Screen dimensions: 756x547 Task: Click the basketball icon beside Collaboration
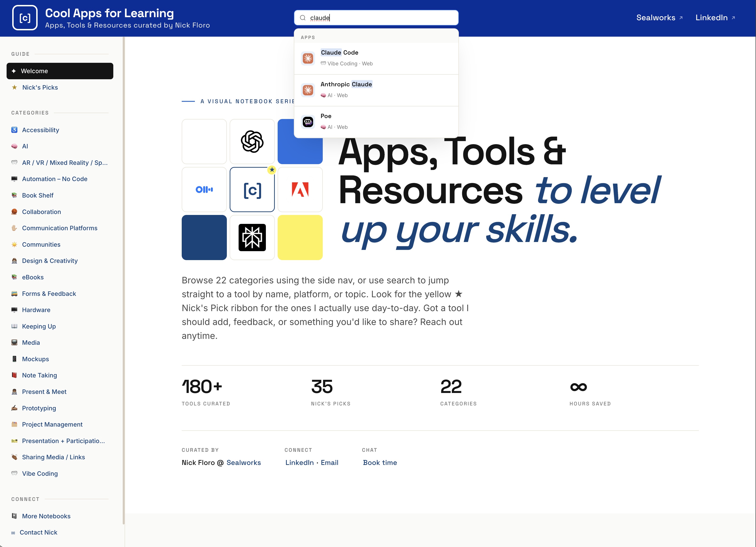(x=14, y=211)
